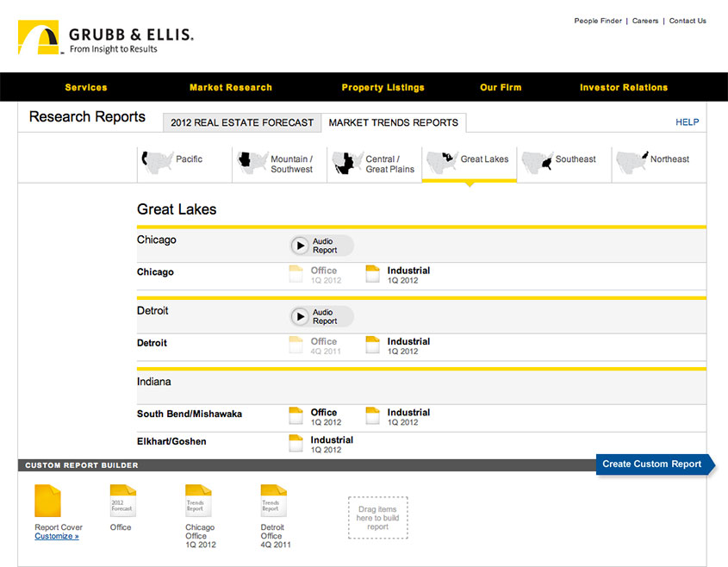
Task: Select the Report Cover icon in builder
Action: coord(47,501)
